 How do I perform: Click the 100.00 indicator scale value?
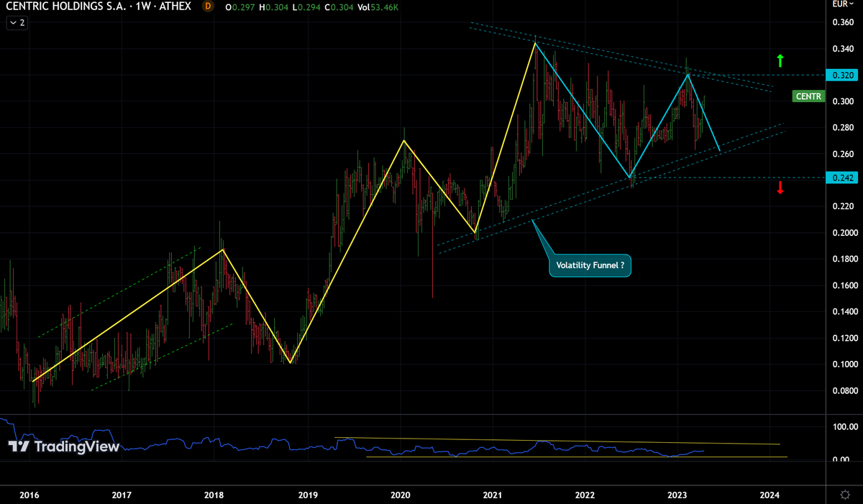(x=844, y=427)
